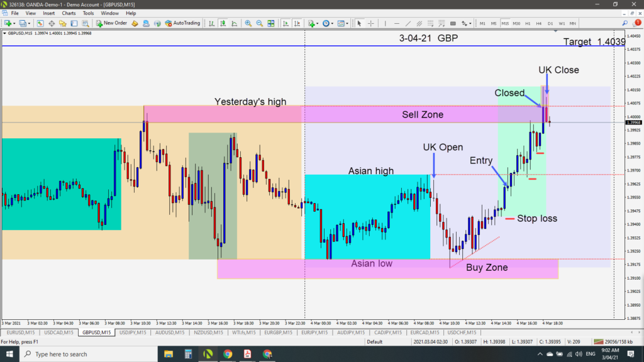Expand the chart templates dropdown
Screen dimensions: 644x362
click(x=347, y=23)
